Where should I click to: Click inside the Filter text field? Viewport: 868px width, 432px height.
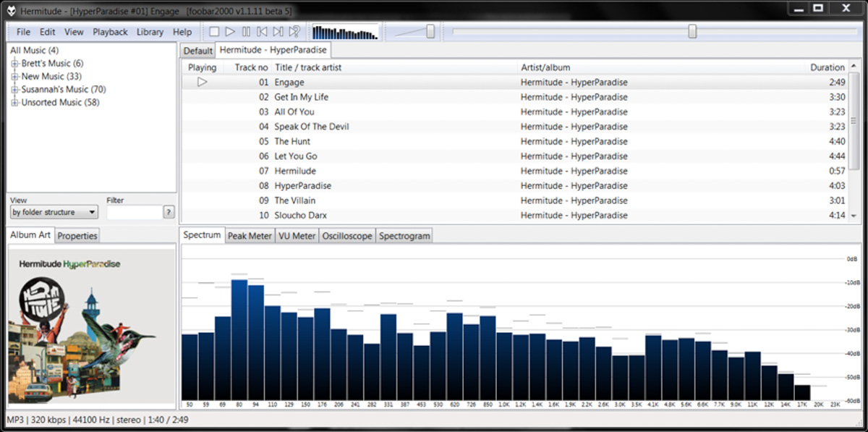click(x=134, y=212)
